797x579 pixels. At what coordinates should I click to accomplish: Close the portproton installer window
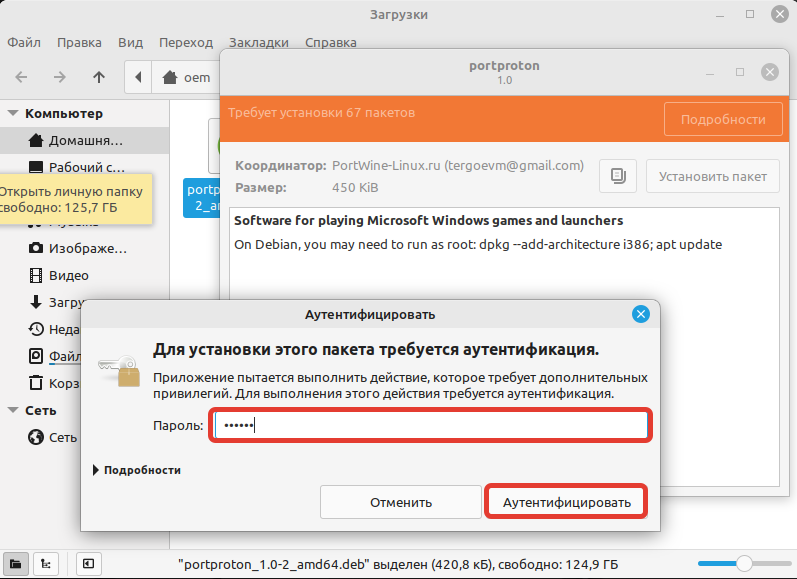click(770, 72)
